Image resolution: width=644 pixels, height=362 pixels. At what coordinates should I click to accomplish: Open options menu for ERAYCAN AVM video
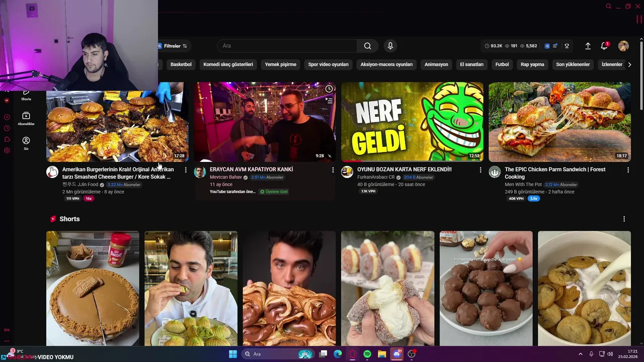pos(333,170)
